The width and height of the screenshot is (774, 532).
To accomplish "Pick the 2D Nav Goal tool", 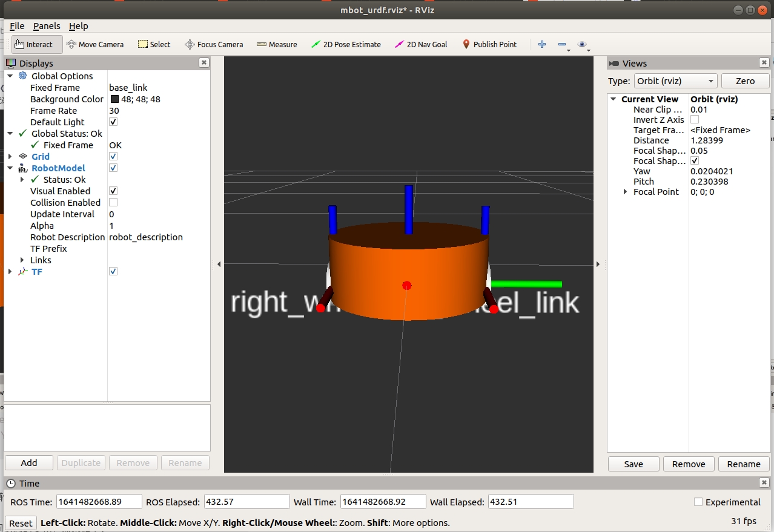I will coord(421,44).
